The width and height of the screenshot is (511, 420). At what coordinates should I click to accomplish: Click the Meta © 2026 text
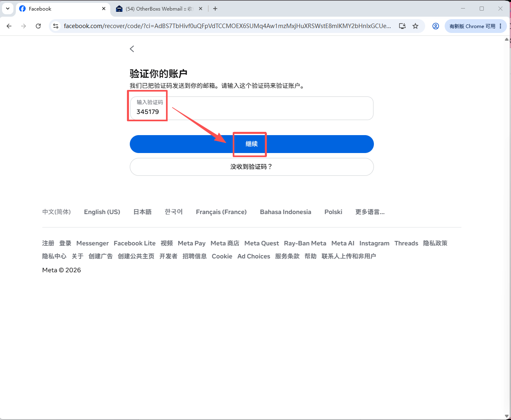(x=61, y=270)
